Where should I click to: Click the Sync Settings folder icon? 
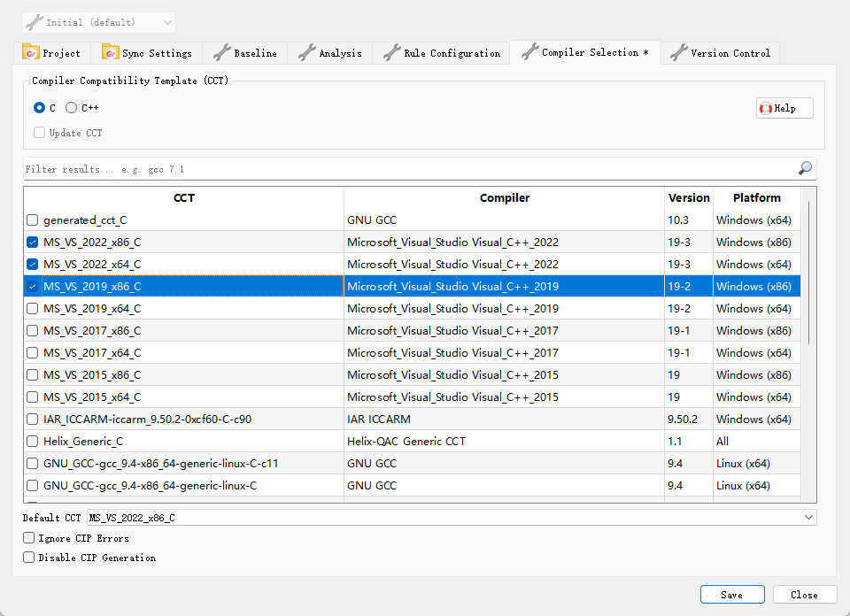[110, 52]
